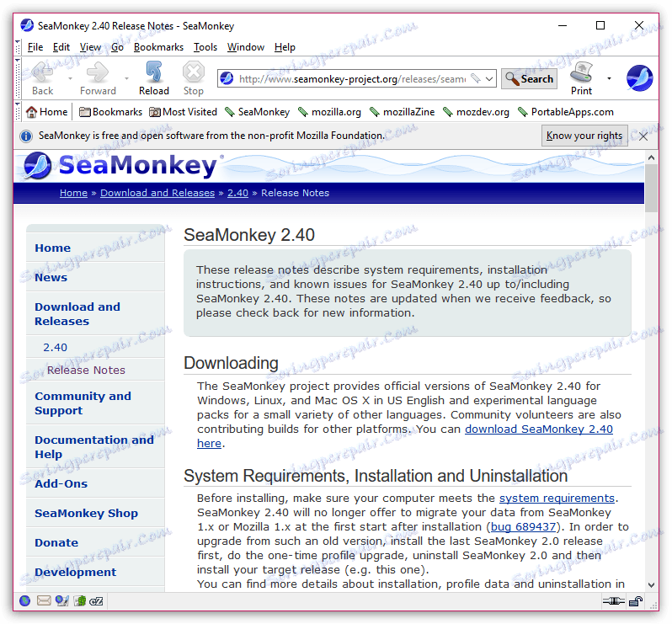Open Browser from status bar globe icon
The height and width of the screenshot is (624, 672).
[25, 601]
